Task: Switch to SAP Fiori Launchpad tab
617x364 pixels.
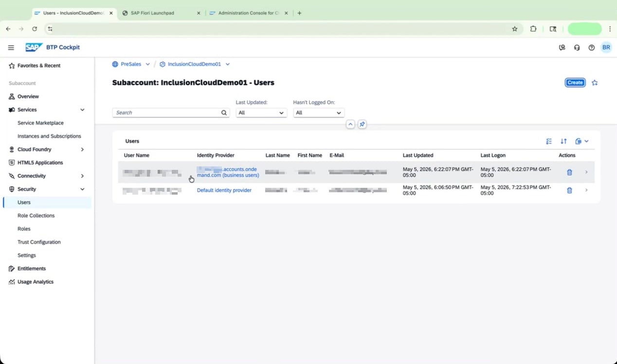Action: (162, 13)
